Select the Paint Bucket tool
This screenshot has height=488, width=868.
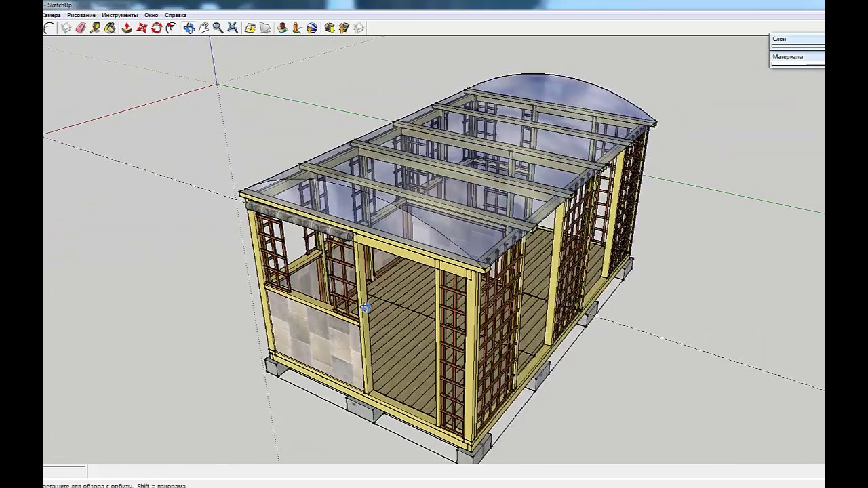110,28
